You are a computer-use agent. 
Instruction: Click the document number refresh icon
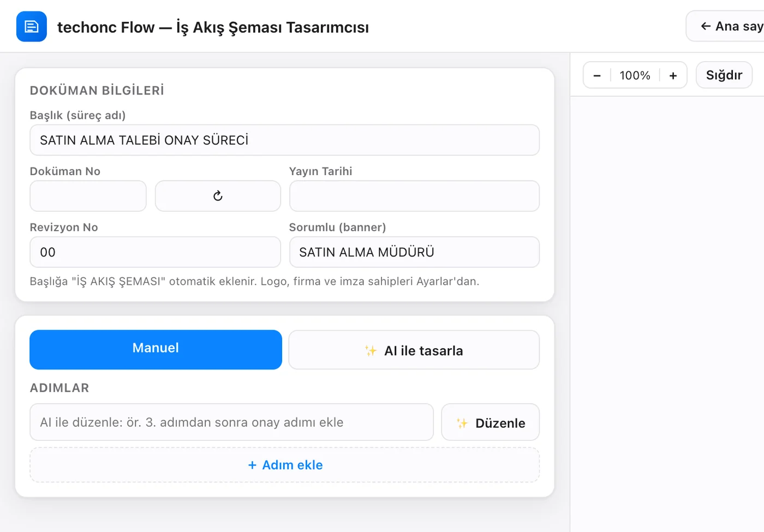[218, 196]
